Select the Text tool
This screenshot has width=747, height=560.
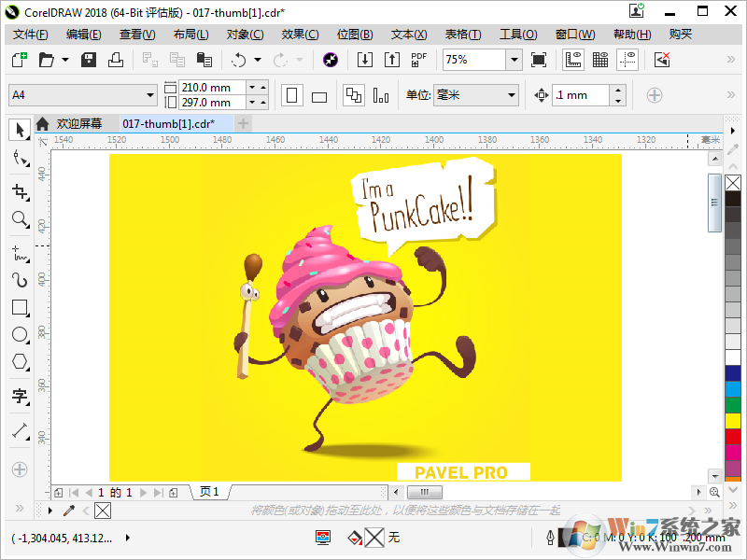19,396
